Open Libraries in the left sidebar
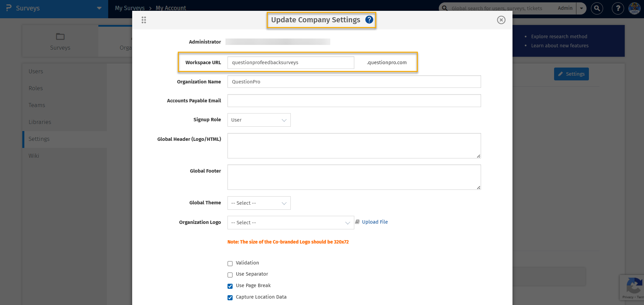The image size is (644, 305). (40, 122)
